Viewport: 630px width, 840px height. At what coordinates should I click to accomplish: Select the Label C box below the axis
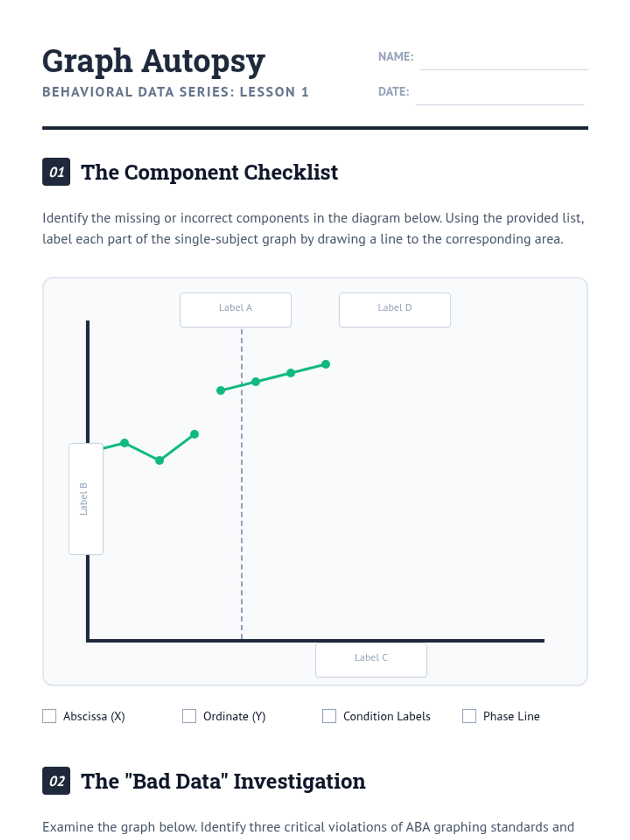pos(371,660)
